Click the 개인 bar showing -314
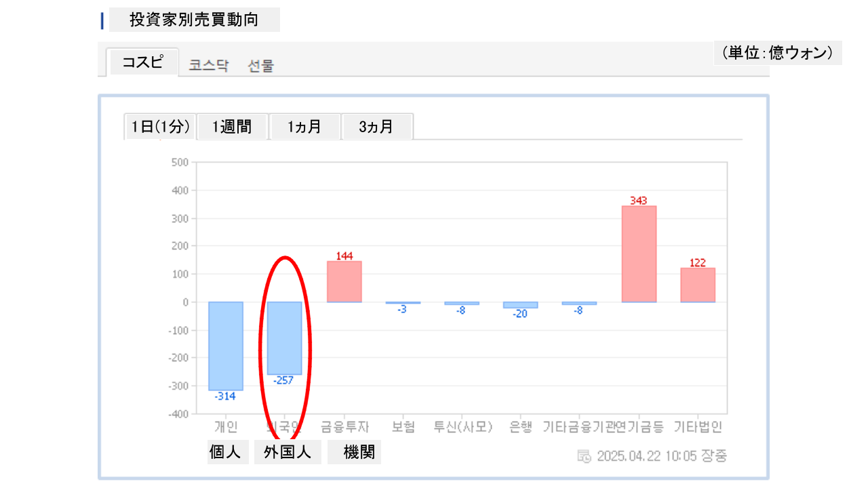This screenshot has height=488, width=868. (x=225, y=346)
